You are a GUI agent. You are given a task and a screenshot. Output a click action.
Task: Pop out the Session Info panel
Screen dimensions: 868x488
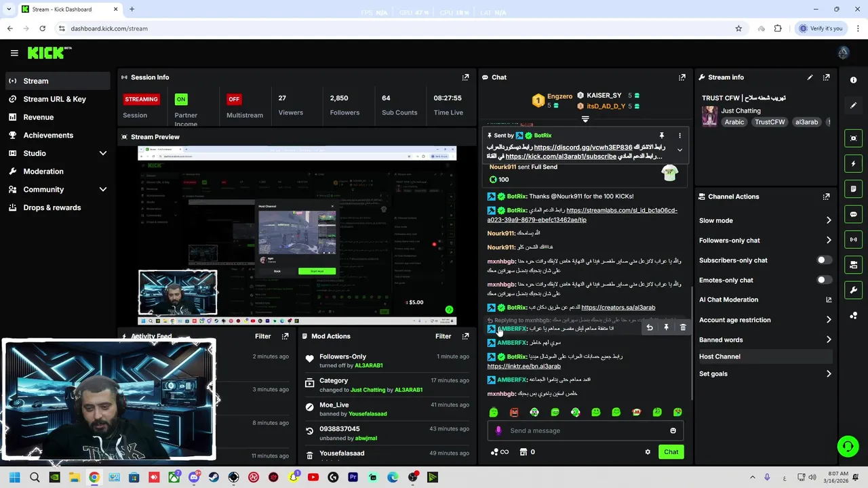465,77
